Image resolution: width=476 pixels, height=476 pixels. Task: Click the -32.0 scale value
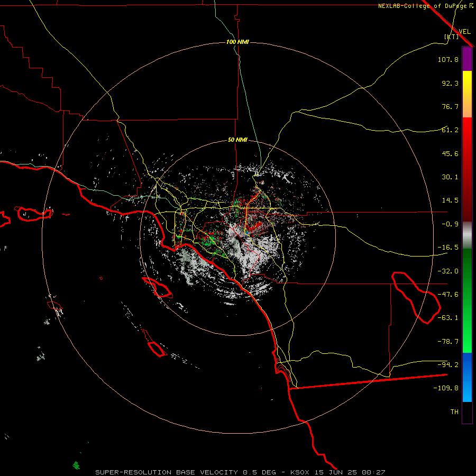click(448, 271)
